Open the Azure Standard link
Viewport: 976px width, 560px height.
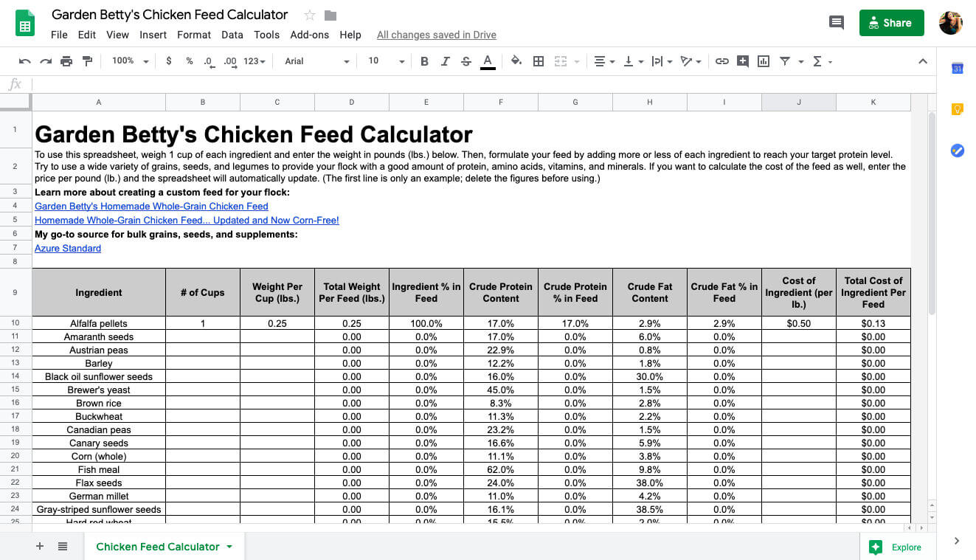(68, 249)
